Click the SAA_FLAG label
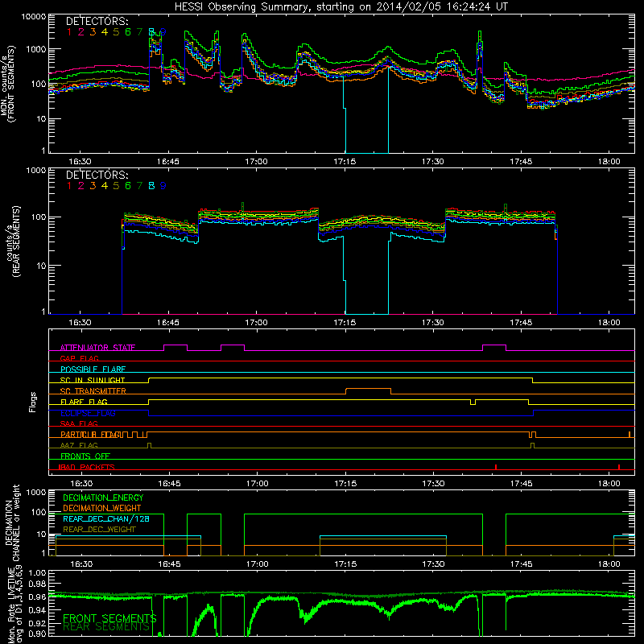The width and height of the screenshot is (644, 644). 79,423
